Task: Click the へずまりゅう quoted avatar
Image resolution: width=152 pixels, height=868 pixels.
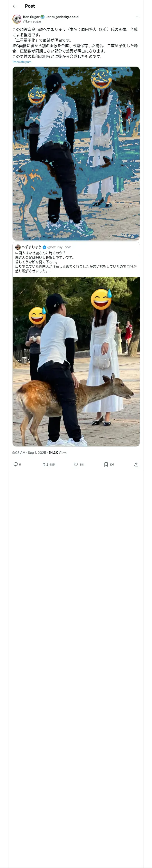Action: (x=18, y=247)
